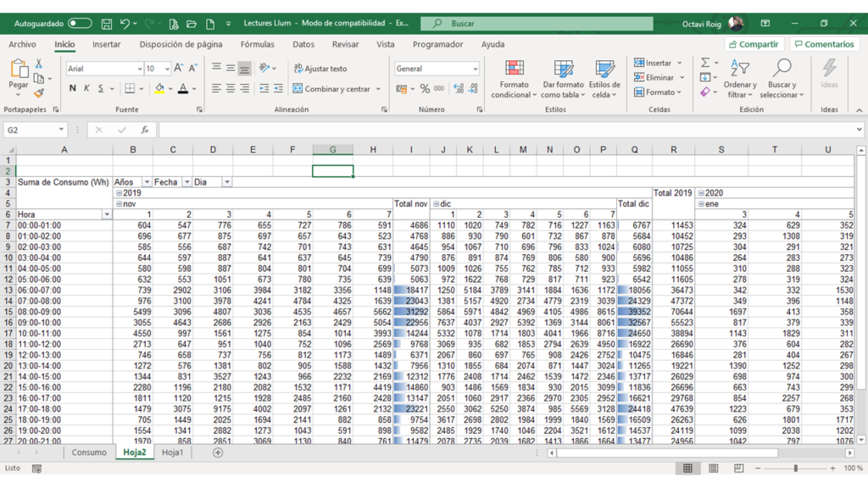Increase font size with the large A icon

178,69
